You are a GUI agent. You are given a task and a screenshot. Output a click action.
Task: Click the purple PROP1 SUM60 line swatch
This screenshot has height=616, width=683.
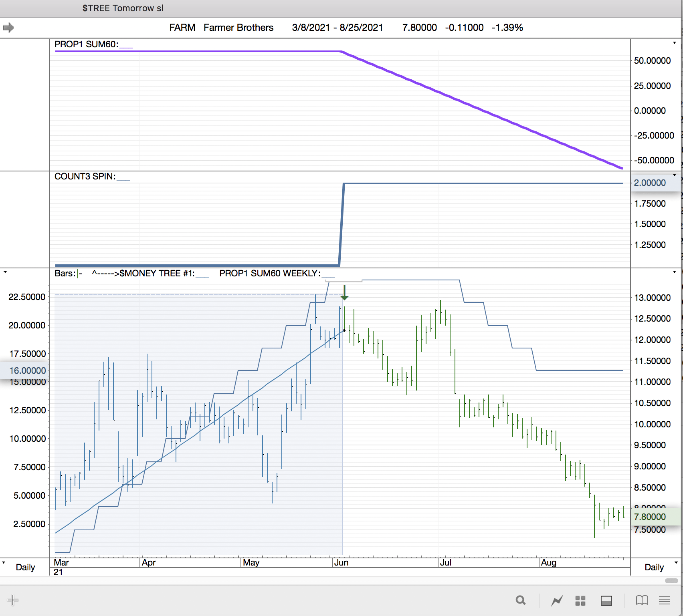pos(126,47)
